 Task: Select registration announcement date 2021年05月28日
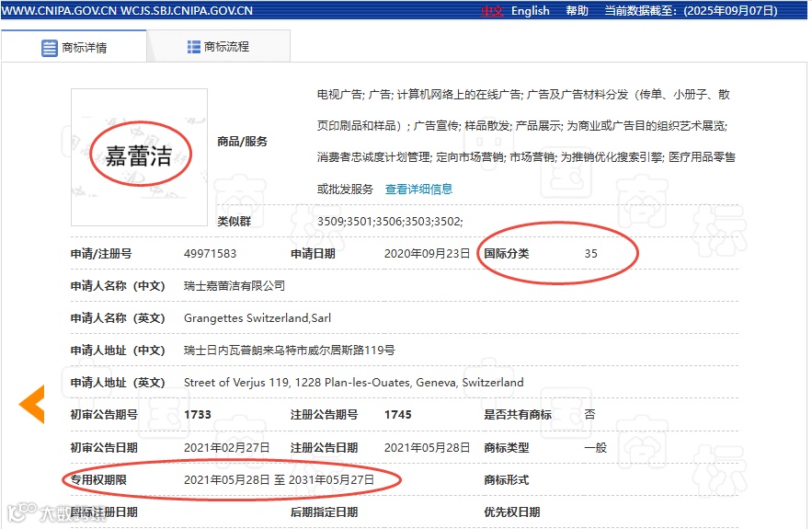pyautogui.click(x=427, y=448)
